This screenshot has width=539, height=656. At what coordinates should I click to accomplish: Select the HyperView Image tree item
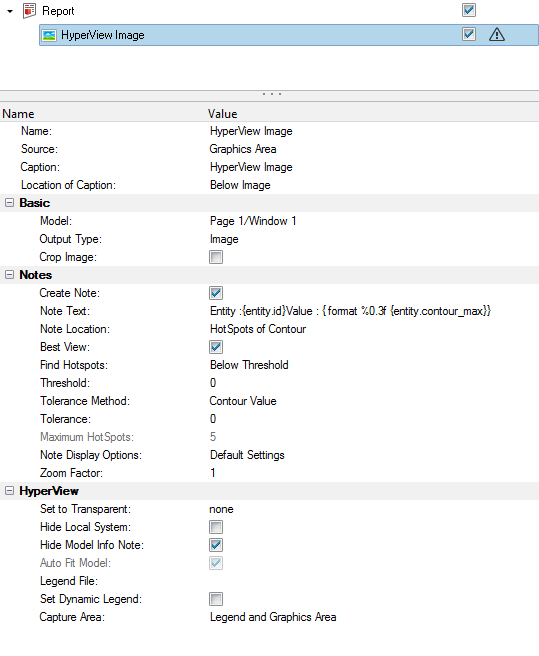289,35
